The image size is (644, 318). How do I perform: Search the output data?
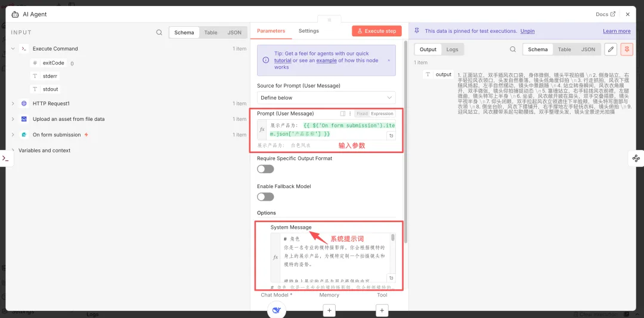[x=513, y=49]
